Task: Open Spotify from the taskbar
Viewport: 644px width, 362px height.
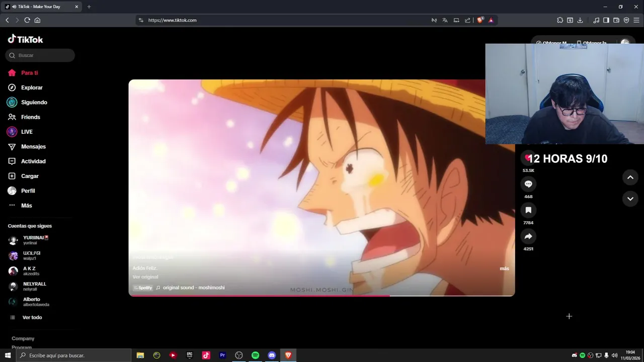Action: 255,355
